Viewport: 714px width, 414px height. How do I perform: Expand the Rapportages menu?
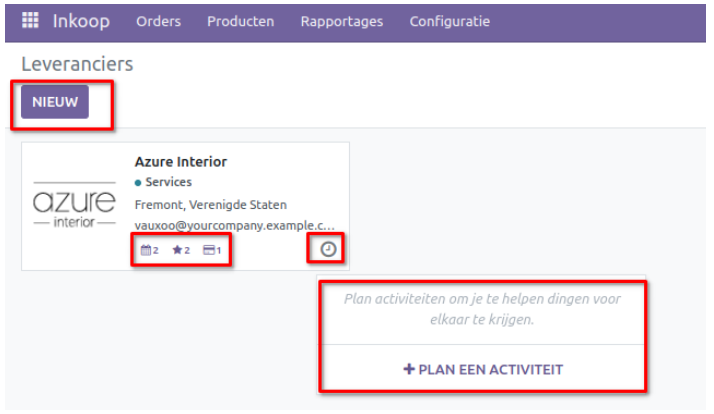(341, 21)
